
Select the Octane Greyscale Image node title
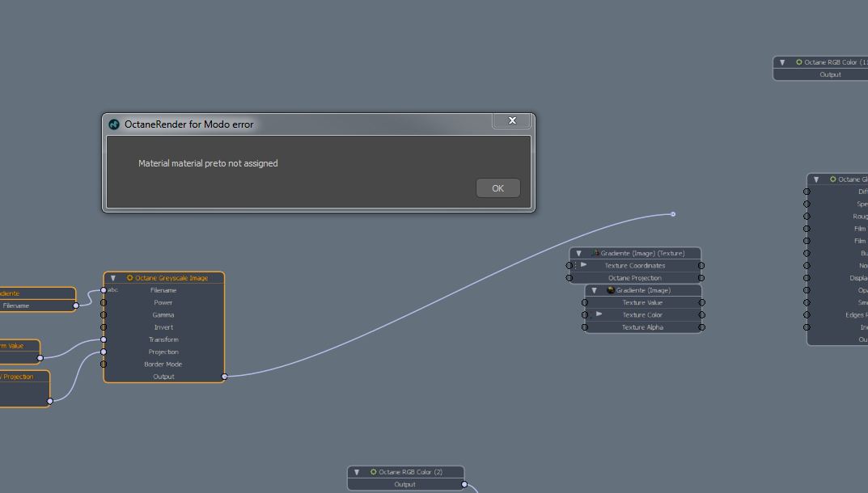point(171,278)
